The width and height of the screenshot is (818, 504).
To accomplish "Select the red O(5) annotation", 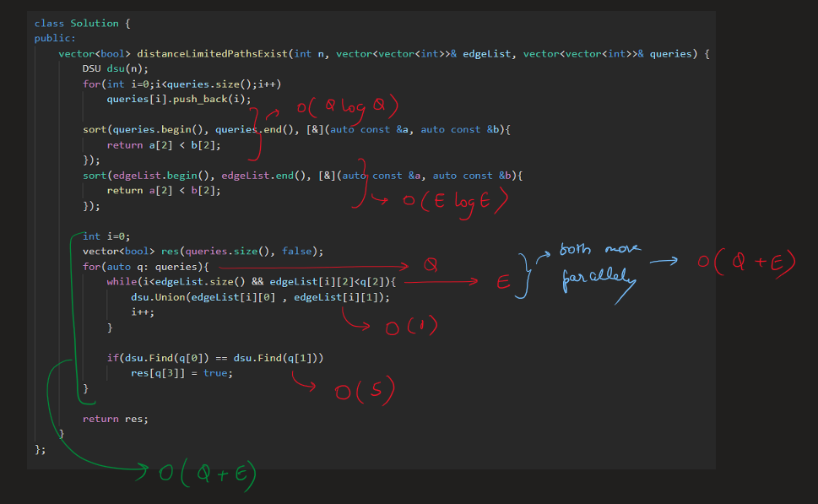I will (362, 391).
